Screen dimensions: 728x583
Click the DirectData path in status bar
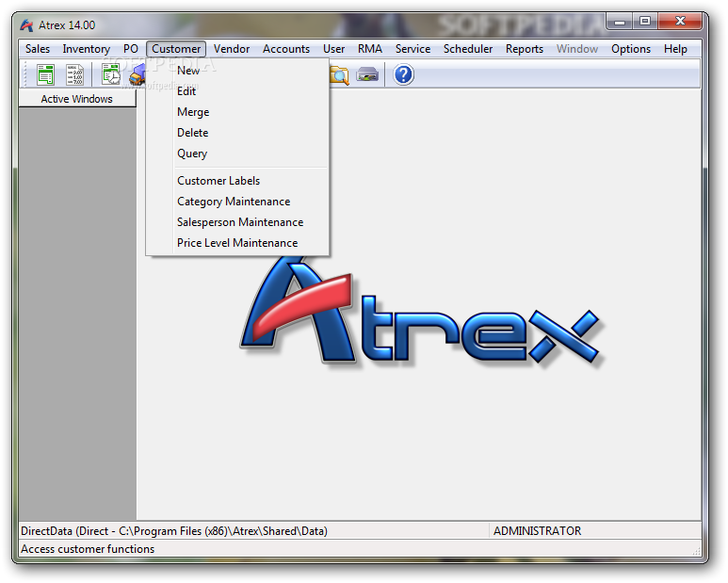174,531
